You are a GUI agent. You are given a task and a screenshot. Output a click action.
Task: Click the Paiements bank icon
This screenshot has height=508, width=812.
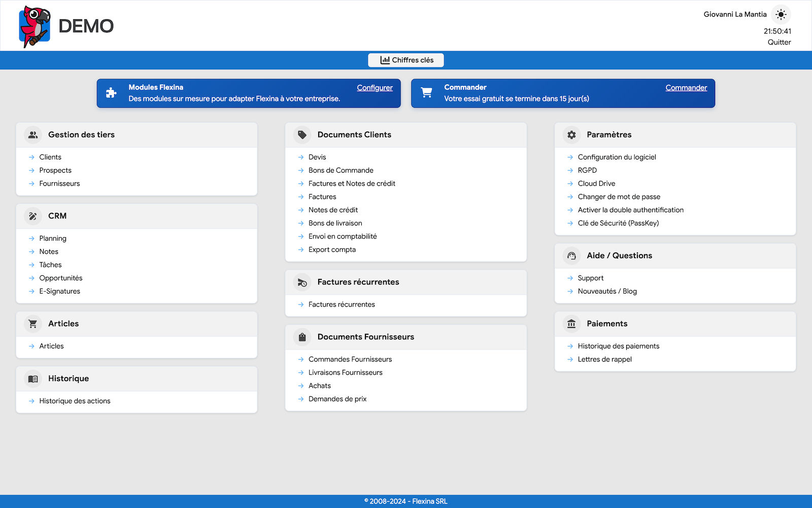(x=571, y=324)
